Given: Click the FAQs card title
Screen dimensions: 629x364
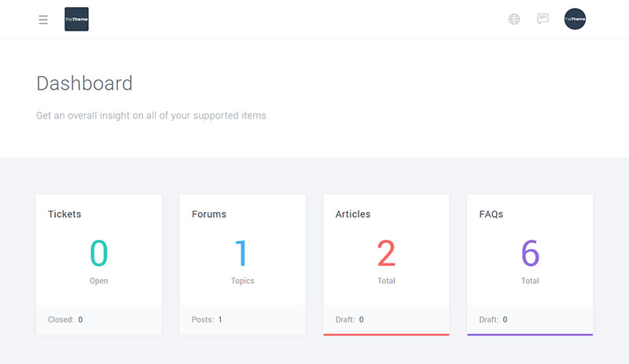Looking at the screenshot, I should 491,214.
